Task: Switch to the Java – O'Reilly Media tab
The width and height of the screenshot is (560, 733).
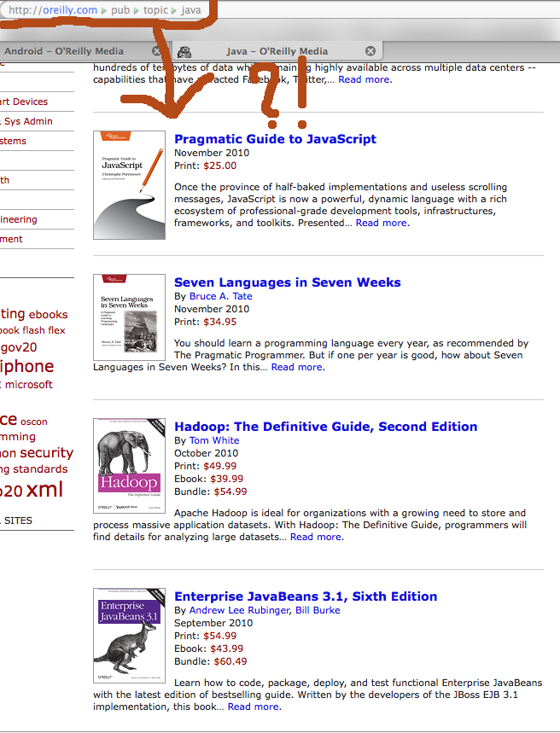Action: point(277,51)
